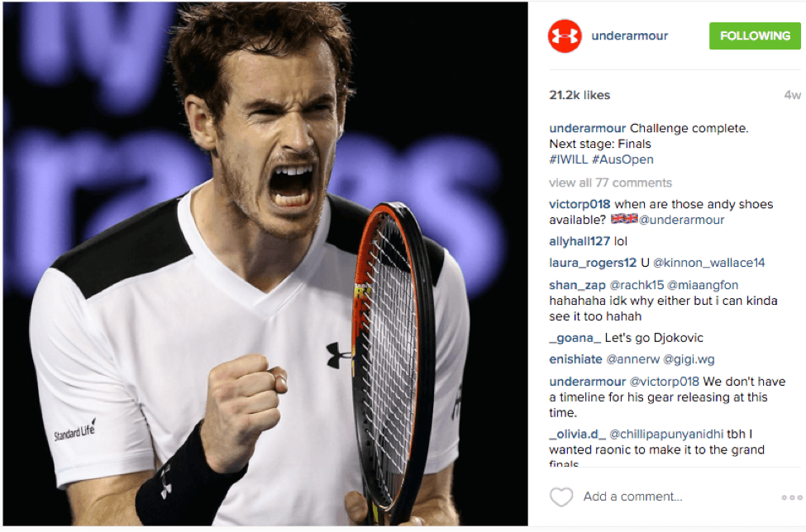Open the @chillipapunyanidhi mention
This screenshot has width=806, height=532.
pyautogui.click(x=666, y=435)
